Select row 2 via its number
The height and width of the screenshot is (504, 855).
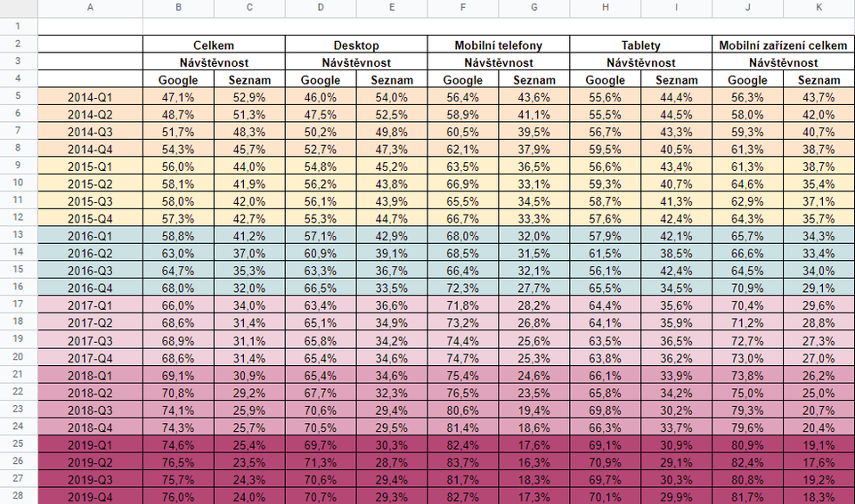pos(19,44)
